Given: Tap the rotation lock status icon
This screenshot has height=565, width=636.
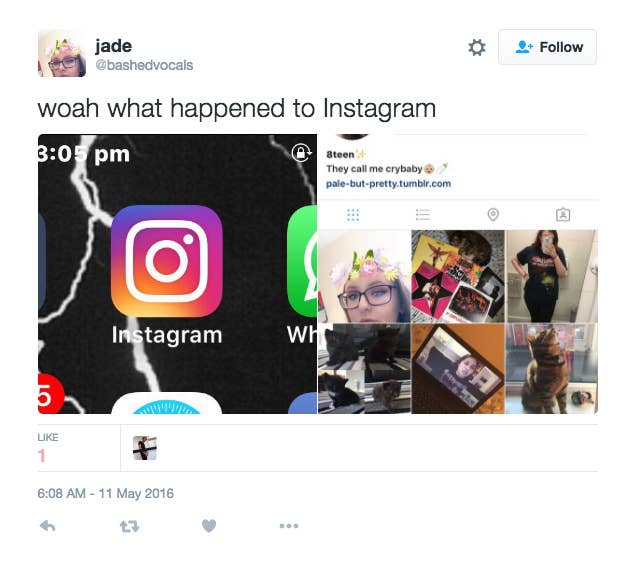Looking at the screenshot, I should 301,153.
